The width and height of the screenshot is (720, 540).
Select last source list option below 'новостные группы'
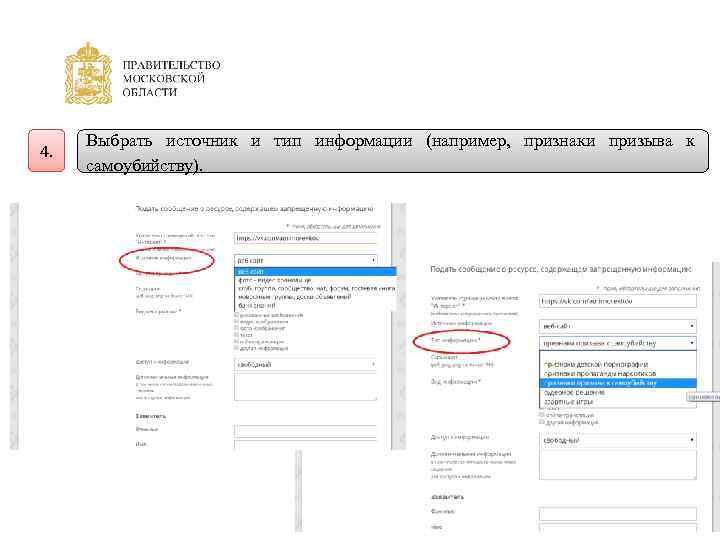(x=315, y=305)
